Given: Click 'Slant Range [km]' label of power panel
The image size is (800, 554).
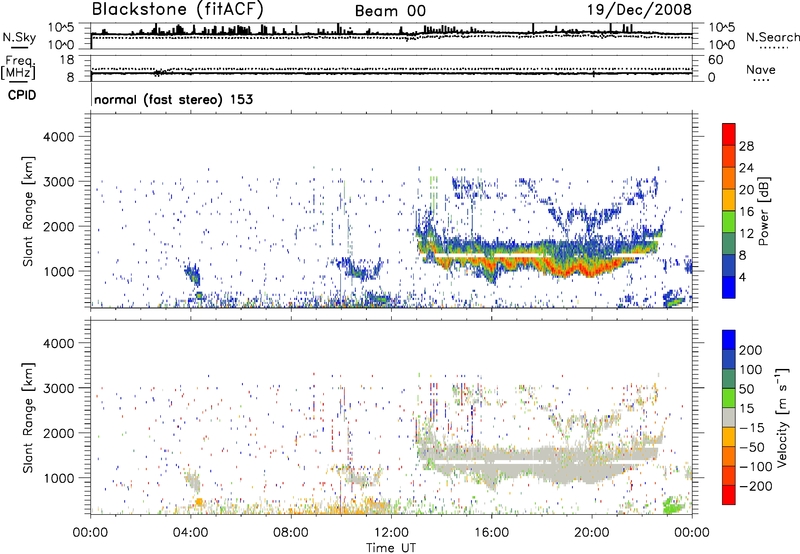Looking at the screenshot, I should click(x=28, y=211).
